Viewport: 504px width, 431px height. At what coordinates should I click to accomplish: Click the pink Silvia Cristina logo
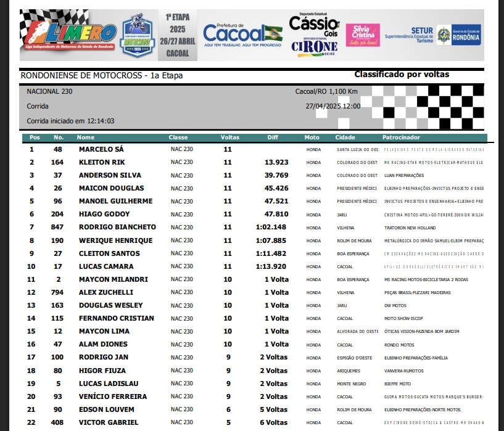362,35
